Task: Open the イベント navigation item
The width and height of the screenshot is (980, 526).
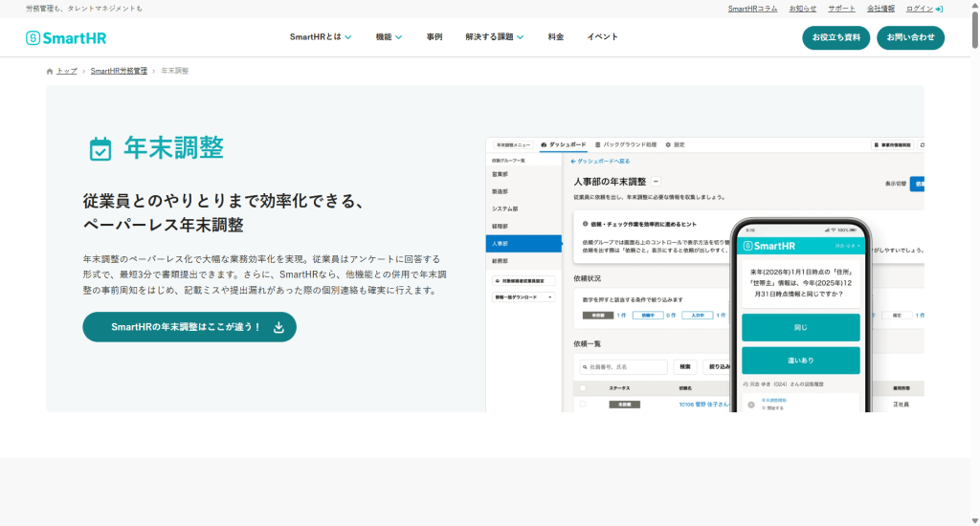Action: click(x=603, y=37)
